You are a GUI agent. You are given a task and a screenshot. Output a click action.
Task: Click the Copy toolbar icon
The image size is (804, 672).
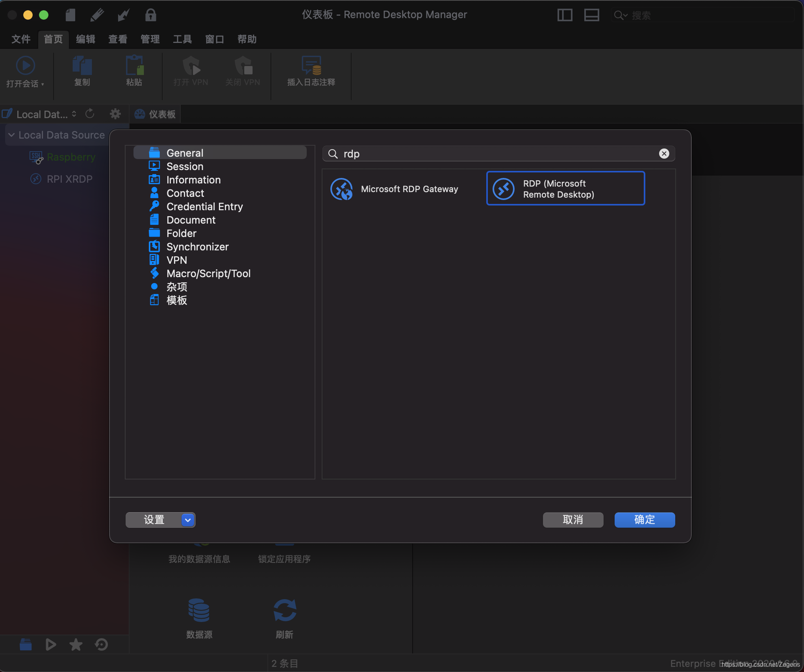[x=82, y=65]
